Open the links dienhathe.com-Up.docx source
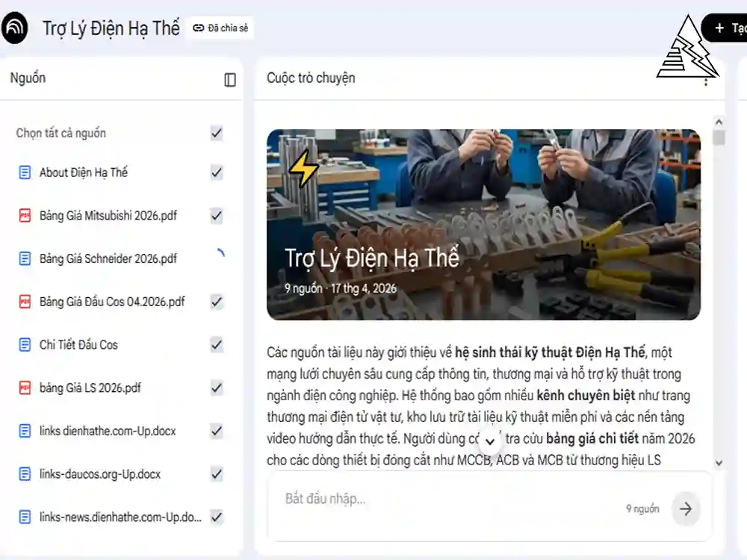 (x=108, y=431)
